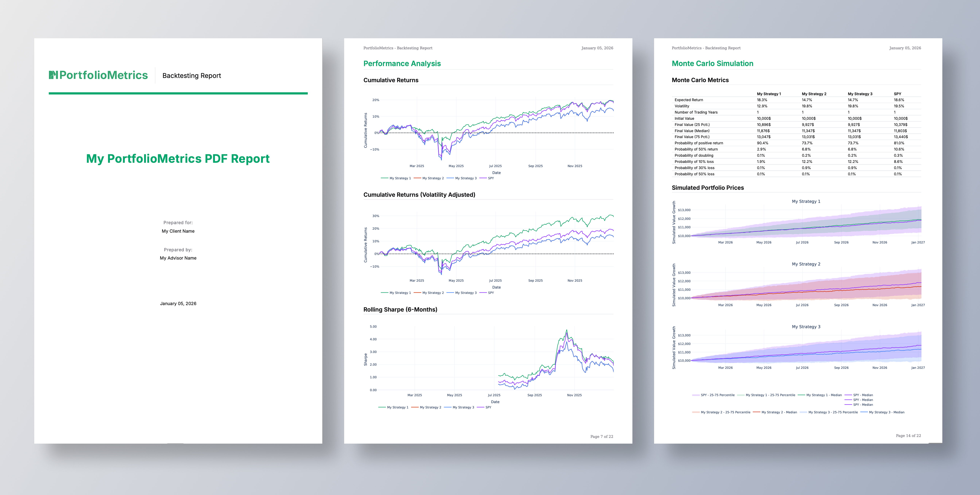Click the Rolling Sharpe (6-Months) heading
This screenshot has height=495, width=980.
(400, 309)
